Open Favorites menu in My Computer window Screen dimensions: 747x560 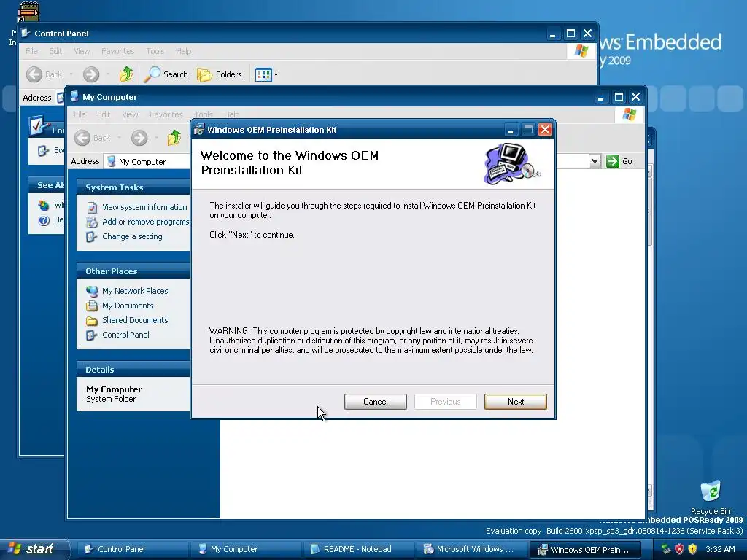[166, 114]
